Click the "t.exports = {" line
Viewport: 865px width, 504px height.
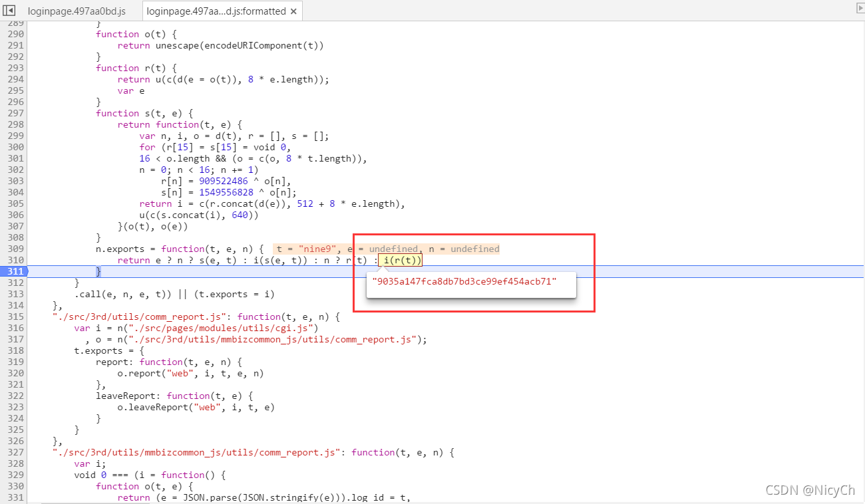point(106,350)
